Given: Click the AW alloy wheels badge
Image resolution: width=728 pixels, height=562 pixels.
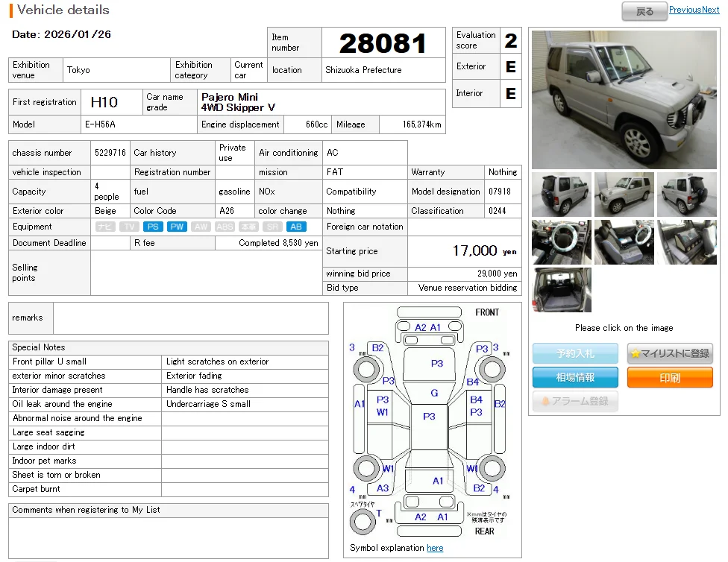Looking at the screenshot, I should tap(201, 227).
